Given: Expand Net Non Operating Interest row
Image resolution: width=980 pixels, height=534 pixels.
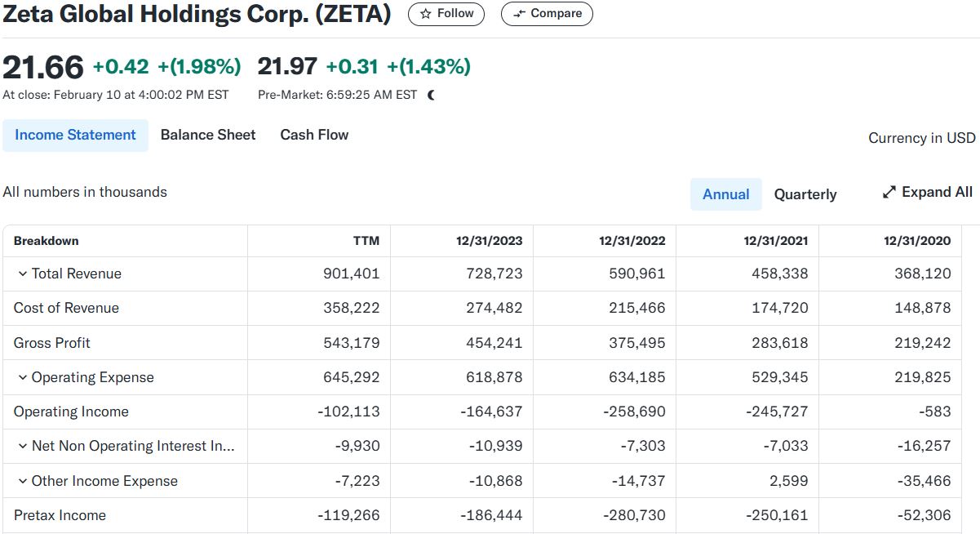Looking at the screenshot, I should click(22, 446).
